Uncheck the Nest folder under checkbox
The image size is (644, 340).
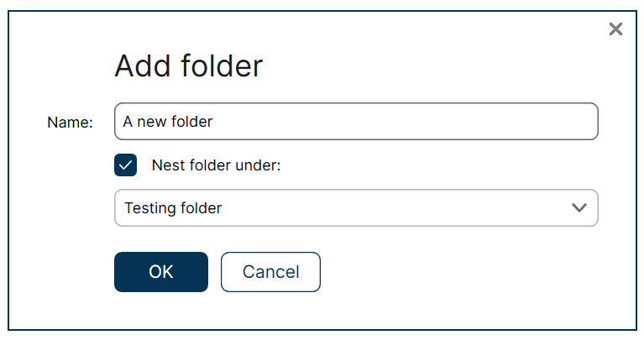coord(125,165)
